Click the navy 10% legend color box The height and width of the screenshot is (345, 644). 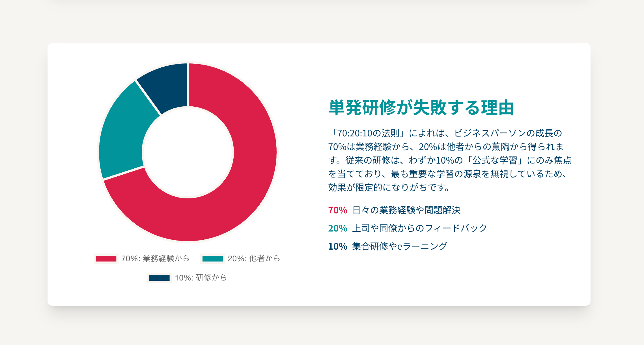[159, 278]
